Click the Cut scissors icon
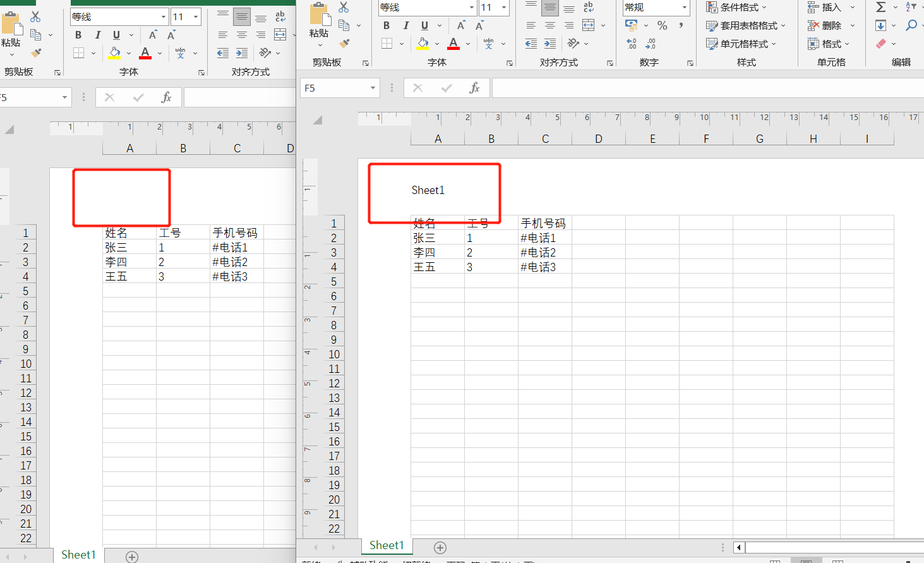 pos(344,6)
